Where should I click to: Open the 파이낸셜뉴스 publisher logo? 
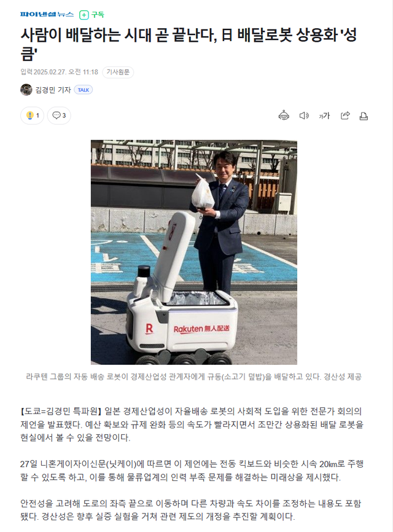(47, 14)
